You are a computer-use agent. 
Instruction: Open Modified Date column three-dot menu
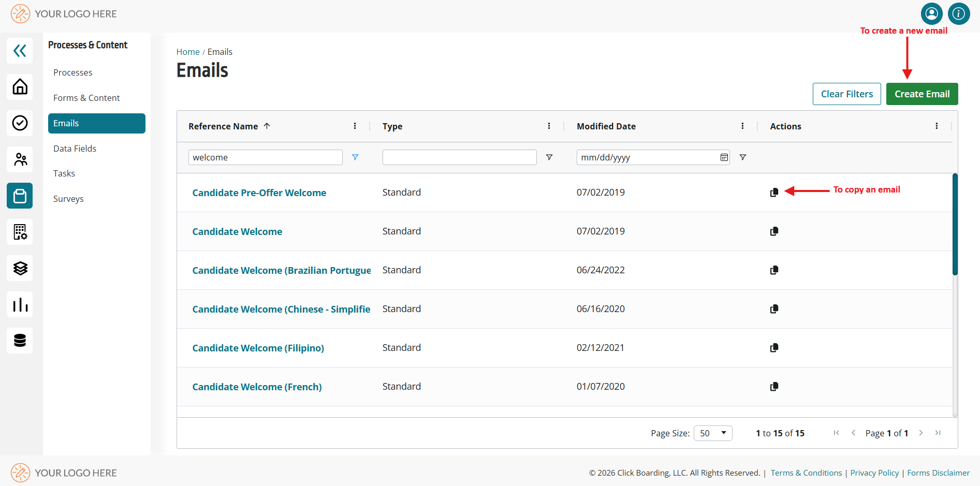pyautogui.click(x=742, y=126)
